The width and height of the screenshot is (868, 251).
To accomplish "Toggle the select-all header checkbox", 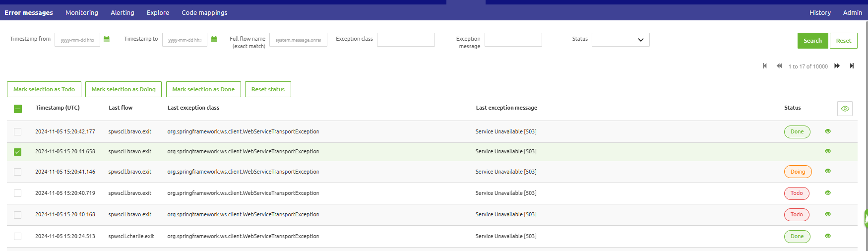I will (x=18, y=109).
